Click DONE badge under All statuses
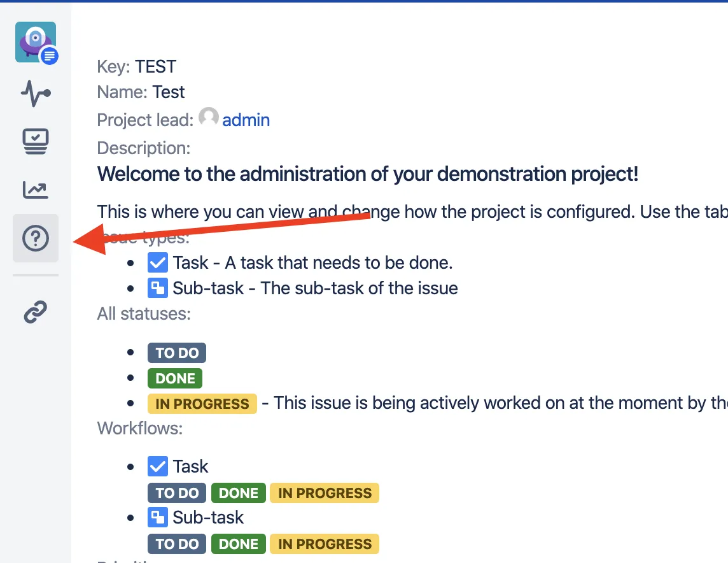 click(175, 378)
